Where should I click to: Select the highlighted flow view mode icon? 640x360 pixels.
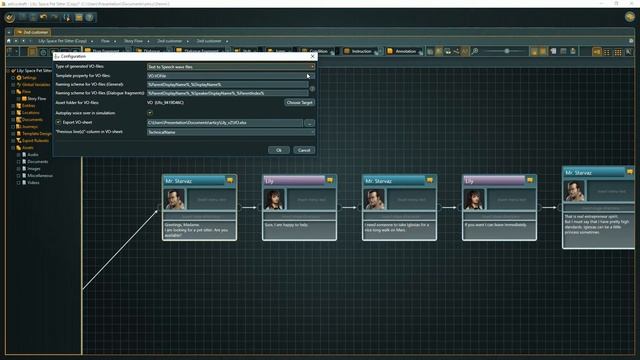click(x=597, y=51)
